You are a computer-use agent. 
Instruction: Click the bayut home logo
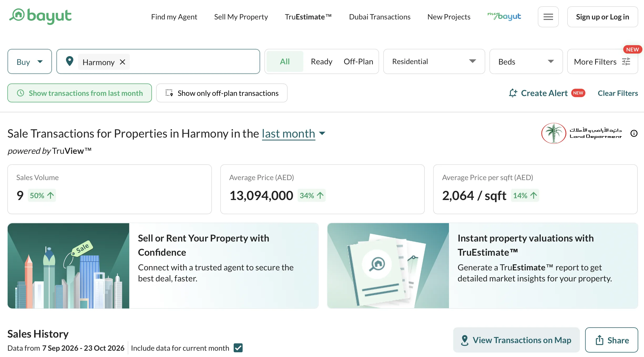click(40, 16)
